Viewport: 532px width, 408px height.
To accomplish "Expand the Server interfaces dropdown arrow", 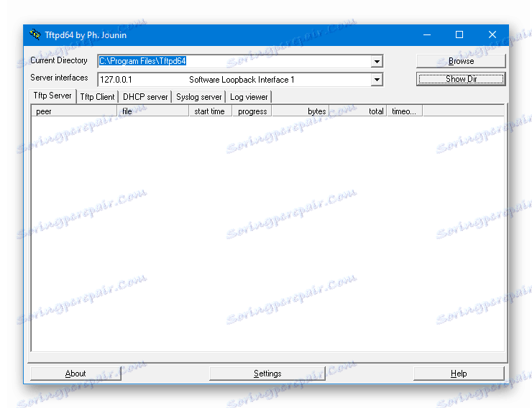I will click(x=377, y=80).
